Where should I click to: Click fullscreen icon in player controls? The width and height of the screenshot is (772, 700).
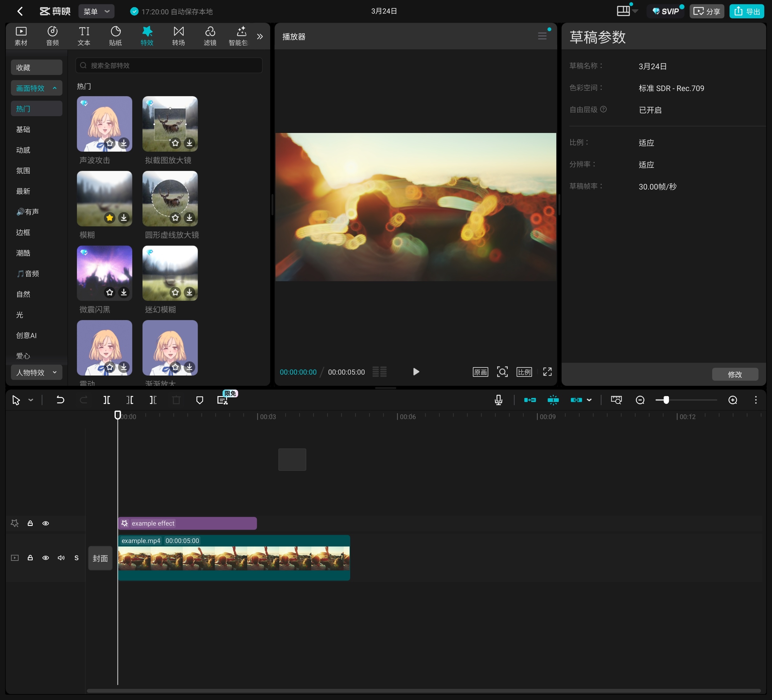click(x=547, y=372)
